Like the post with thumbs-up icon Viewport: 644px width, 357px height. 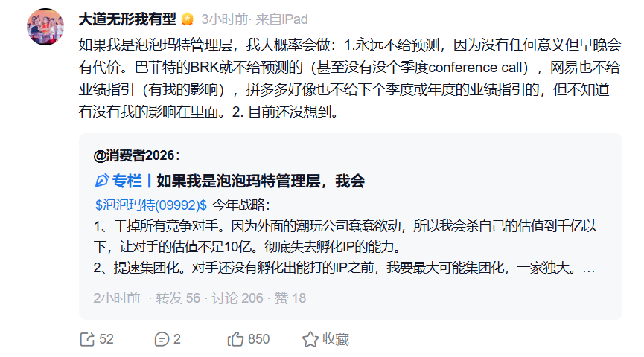235,339
